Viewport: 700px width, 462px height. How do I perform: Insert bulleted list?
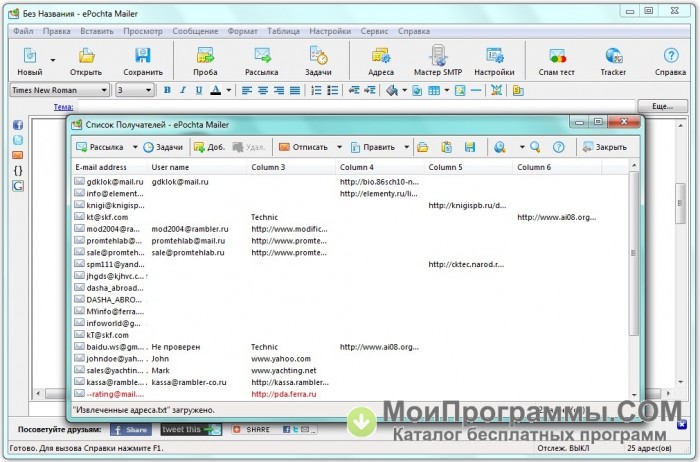point(333,91)
